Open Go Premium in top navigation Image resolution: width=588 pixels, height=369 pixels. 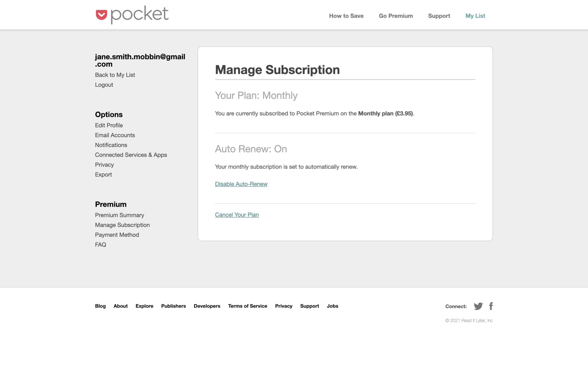tap(396, 16)
